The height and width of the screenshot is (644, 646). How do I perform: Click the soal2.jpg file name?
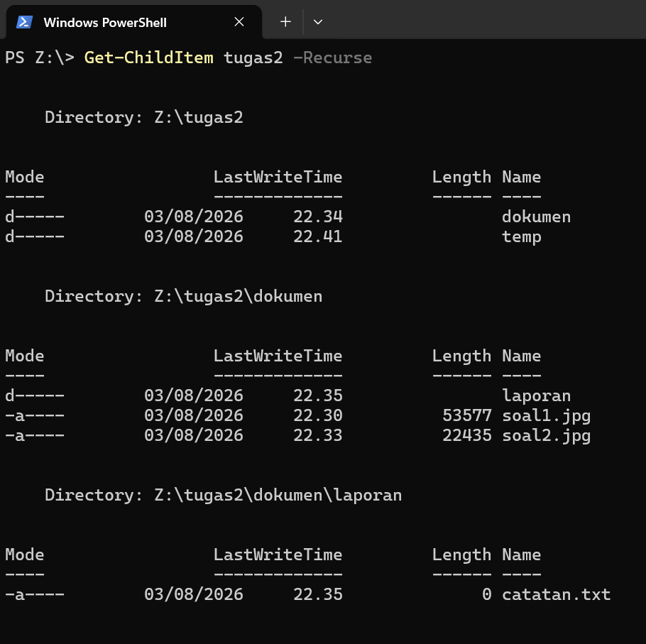(x=546, y=435)
